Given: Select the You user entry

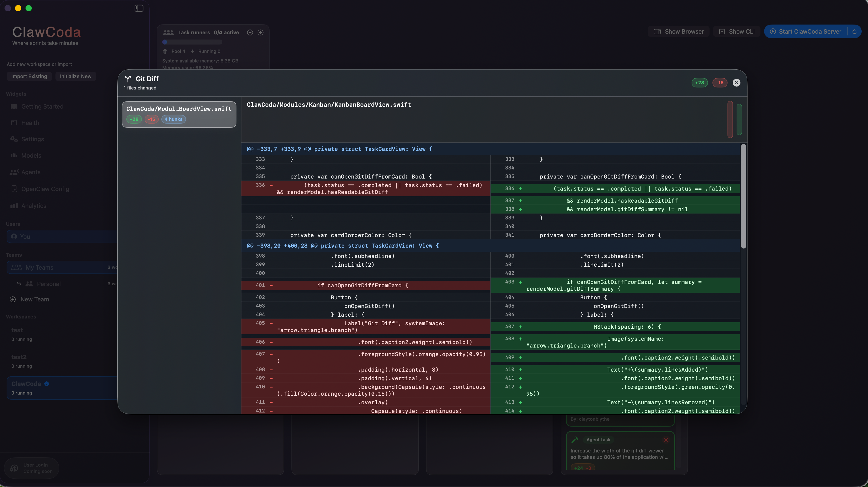Looking at the screenshot, I should point(62,237).
